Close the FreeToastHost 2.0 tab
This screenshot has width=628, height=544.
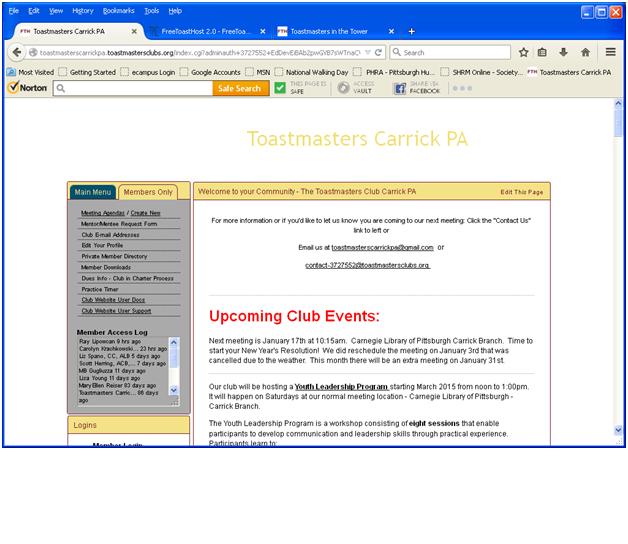[263, 31]
